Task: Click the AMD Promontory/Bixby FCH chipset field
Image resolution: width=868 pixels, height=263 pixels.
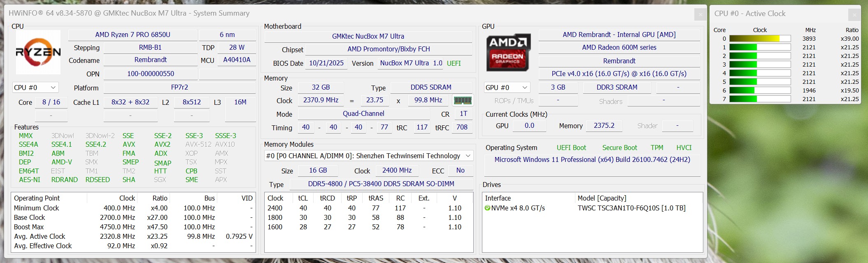Action: tap(388, 49)
